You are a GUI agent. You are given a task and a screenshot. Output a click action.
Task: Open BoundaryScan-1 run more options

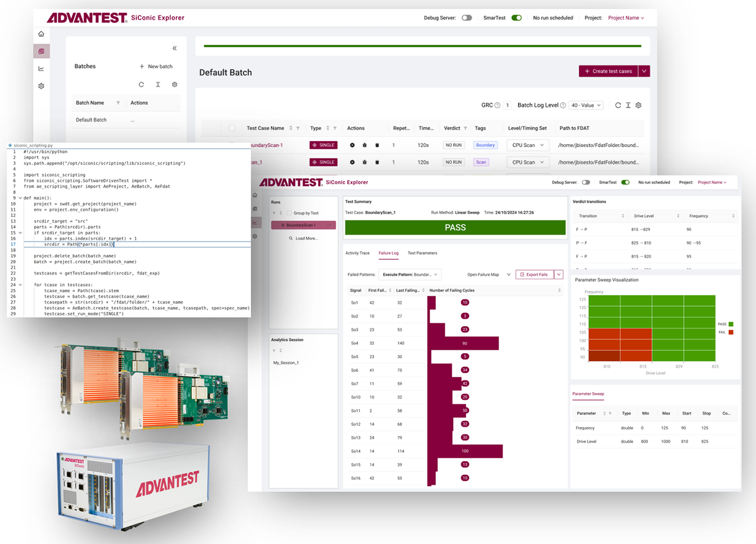click(x=328, y=225)
